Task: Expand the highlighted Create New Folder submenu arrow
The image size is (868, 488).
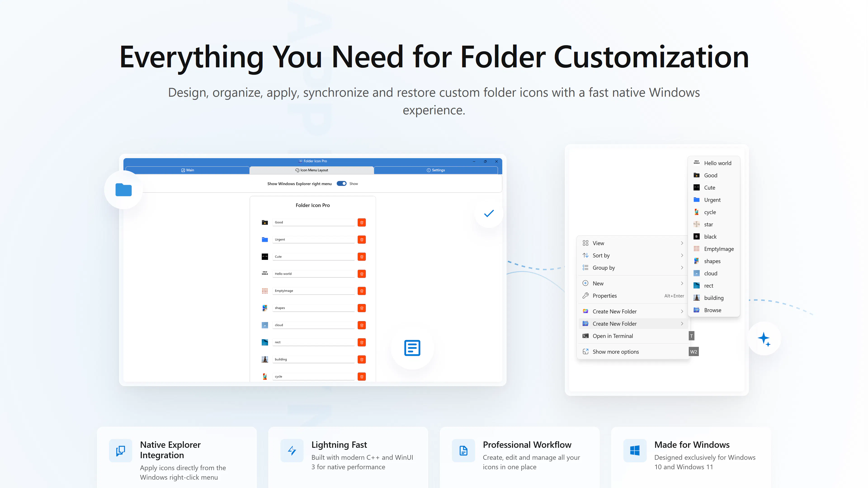Action: pyautogui.click(x=682, y=324)
